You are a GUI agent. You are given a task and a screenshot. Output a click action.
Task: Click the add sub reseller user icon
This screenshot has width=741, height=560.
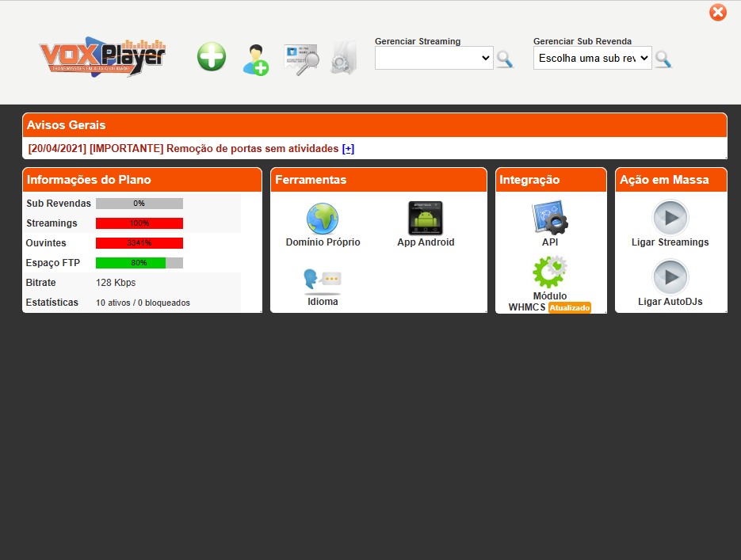coord(255,59)
